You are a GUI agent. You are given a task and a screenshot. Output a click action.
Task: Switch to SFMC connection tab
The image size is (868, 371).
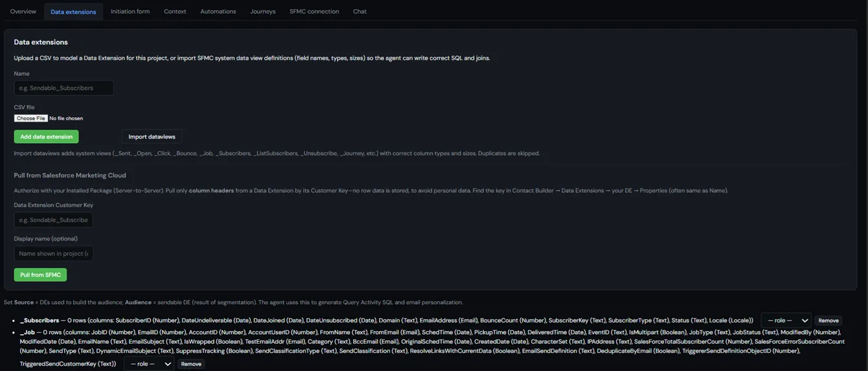[314, 11]
